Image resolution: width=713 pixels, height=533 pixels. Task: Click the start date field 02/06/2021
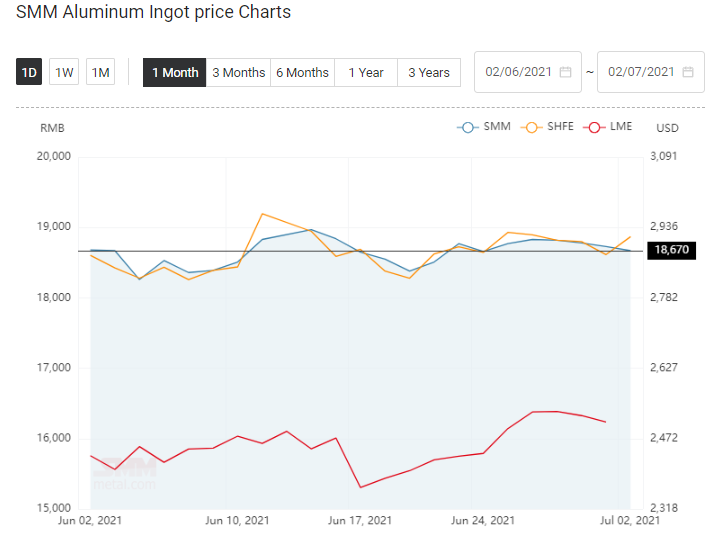pyautogui.click(x=528, y=72)
